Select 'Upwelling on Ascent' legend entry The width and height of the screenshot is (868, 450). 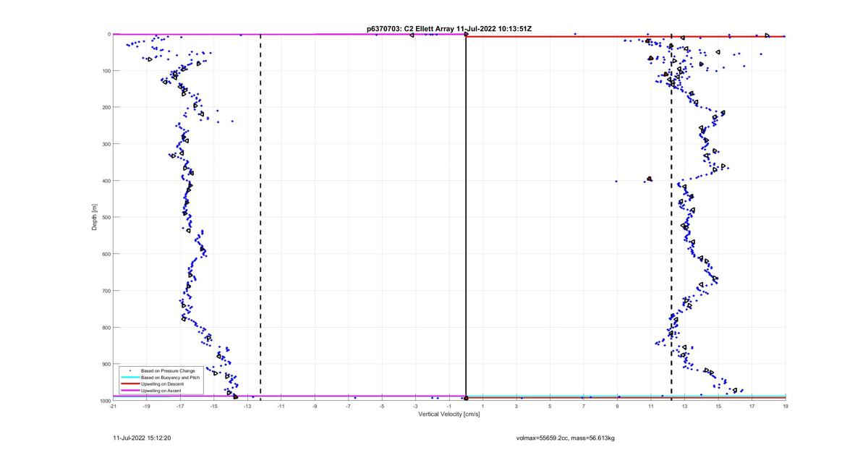161,391
